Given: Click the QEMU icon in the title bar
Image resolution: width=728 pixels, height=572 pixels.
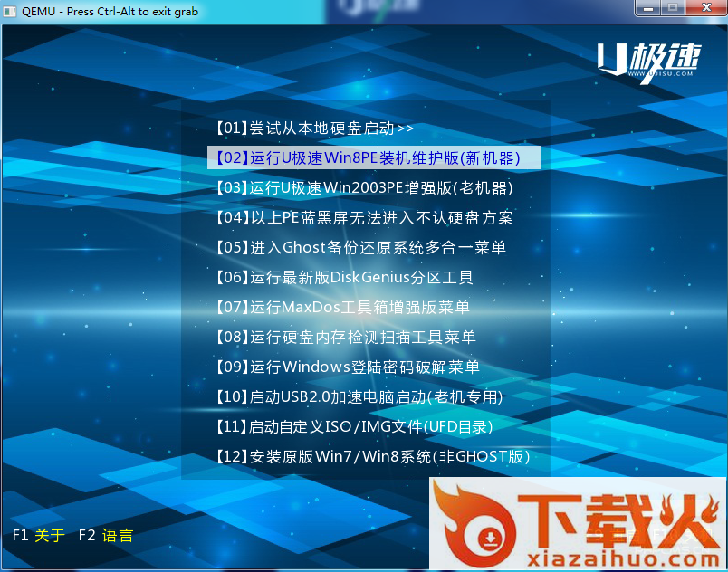Looking at the screenshot, I should point(11,12).
